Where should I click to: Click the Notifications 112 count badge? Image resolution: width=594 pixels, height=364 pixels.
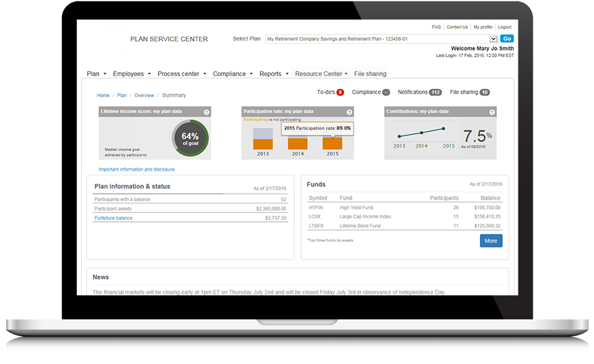coord(435,92)
